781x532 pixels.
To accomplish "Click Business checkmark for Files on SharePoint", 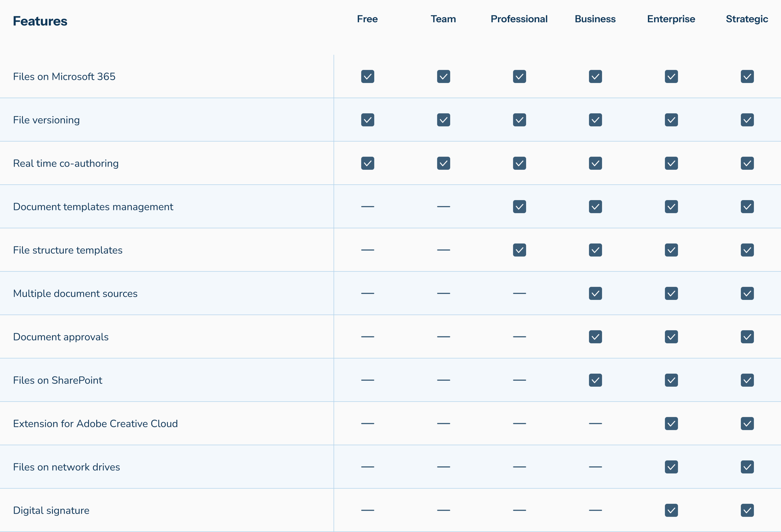I will [x=596, y=380].
